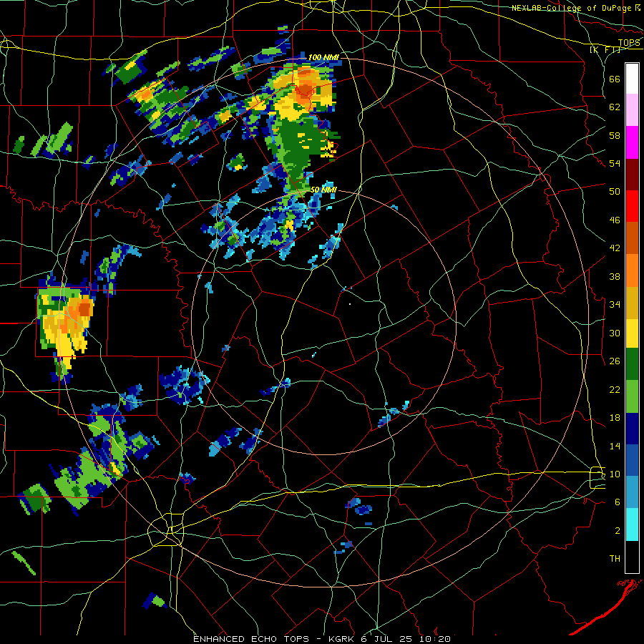Screen dimensions: 644x644
Task: Click the "50" legend value
Action: point(615,191)
